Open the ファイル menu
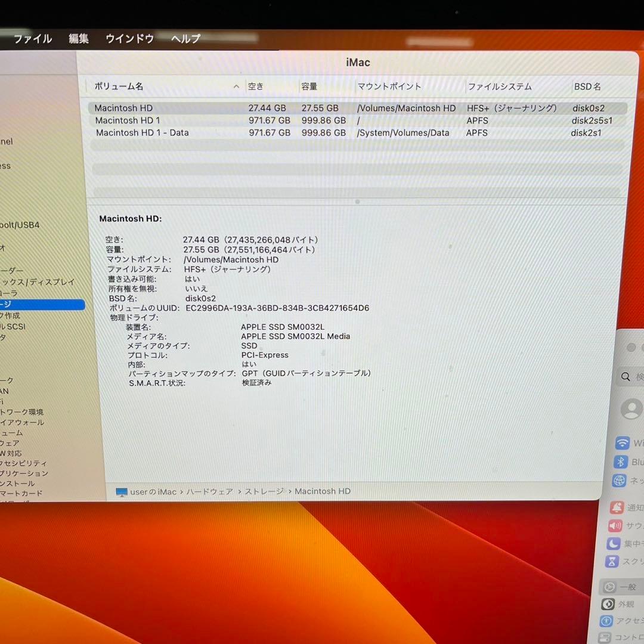The width and height of the screenshot is (644, 644). [x=33, y=39]
